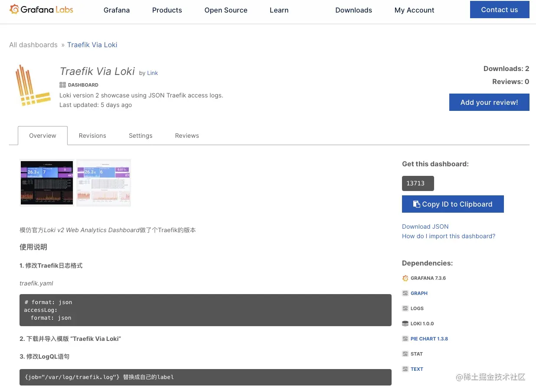Click the STAT dependency text
536x392 pixels.
pyautogui.click(x=417, y=354)
